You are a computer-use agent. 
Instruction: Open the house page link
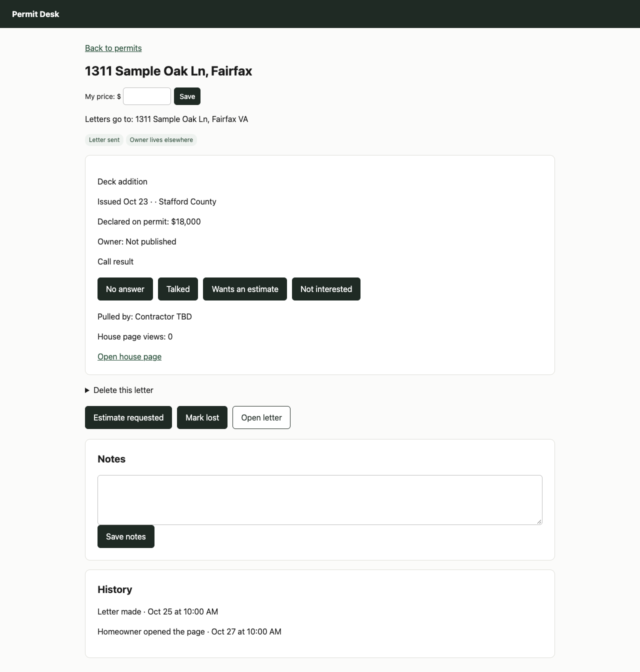(129, 356)
